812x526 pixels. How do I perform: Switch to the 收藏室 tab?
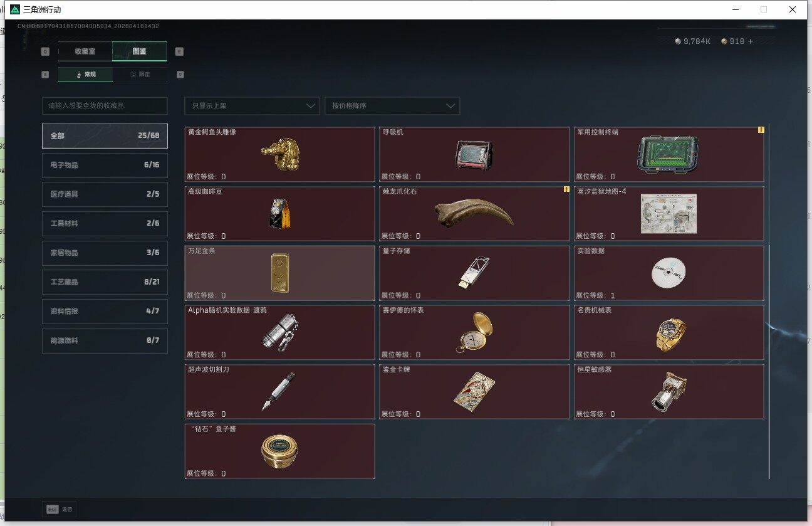click(85, 51)
